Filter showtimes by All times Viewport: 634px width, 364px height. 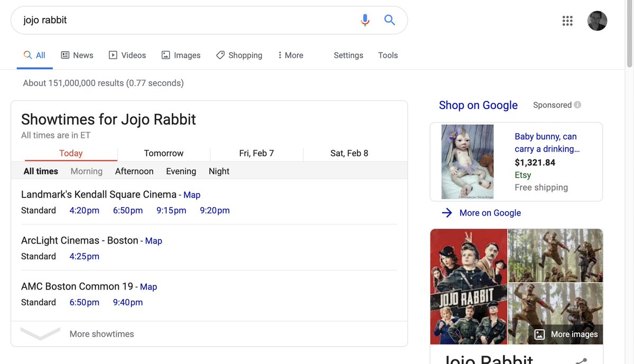41,171
